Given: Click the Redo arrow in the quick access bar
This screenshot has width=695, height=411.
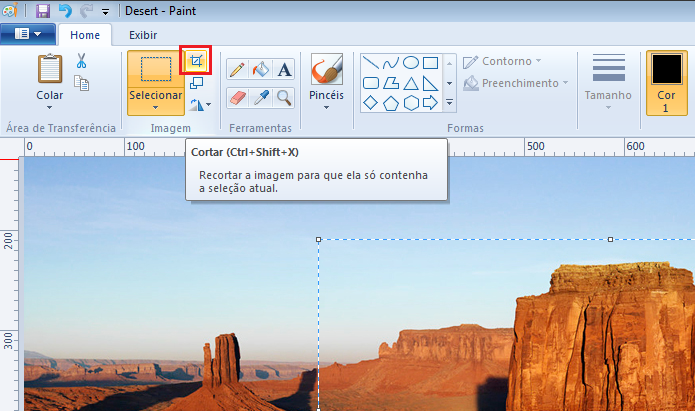Looking at the screenshot, I should pos(86,11).
